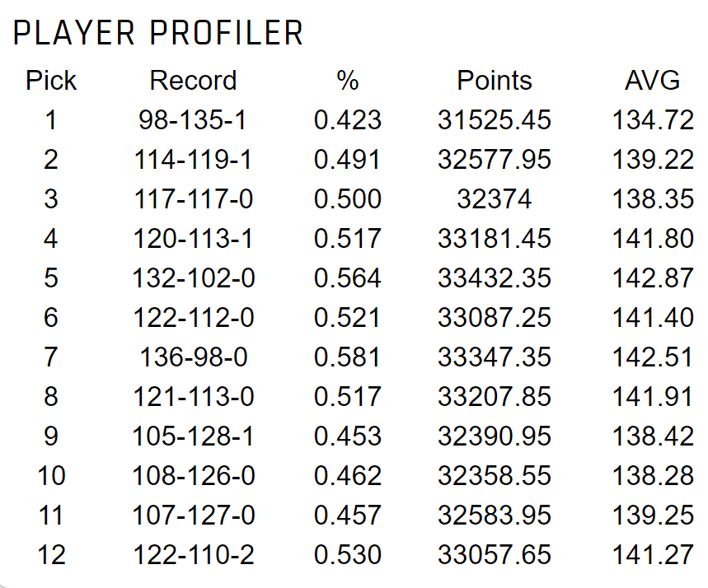Image resolution: width=708 pixels, height=588 pixels.
Task: Click the AVG column header
Action: 653,81
